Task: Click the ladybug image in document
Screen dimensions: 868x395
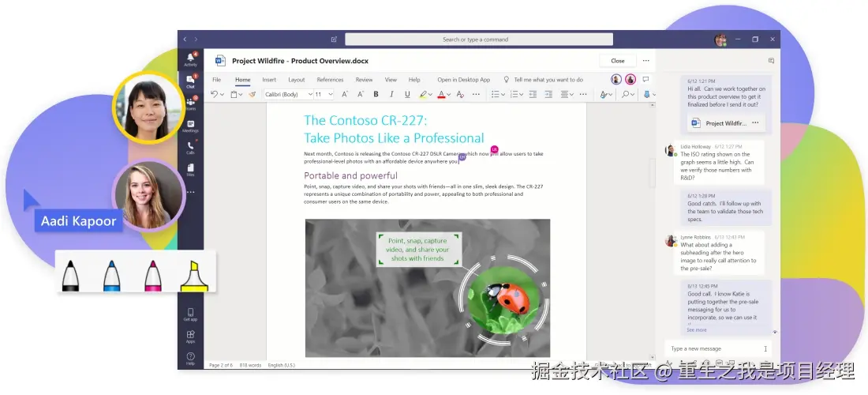Action: [503, 299]
